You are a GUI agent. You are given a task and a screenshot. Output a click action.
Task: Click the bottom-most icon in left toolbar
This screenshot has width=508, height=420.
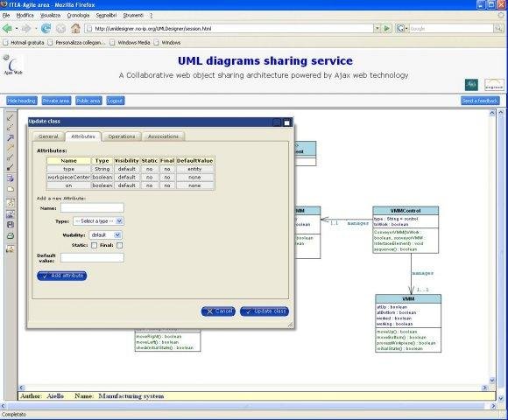[x=11, y=248]
